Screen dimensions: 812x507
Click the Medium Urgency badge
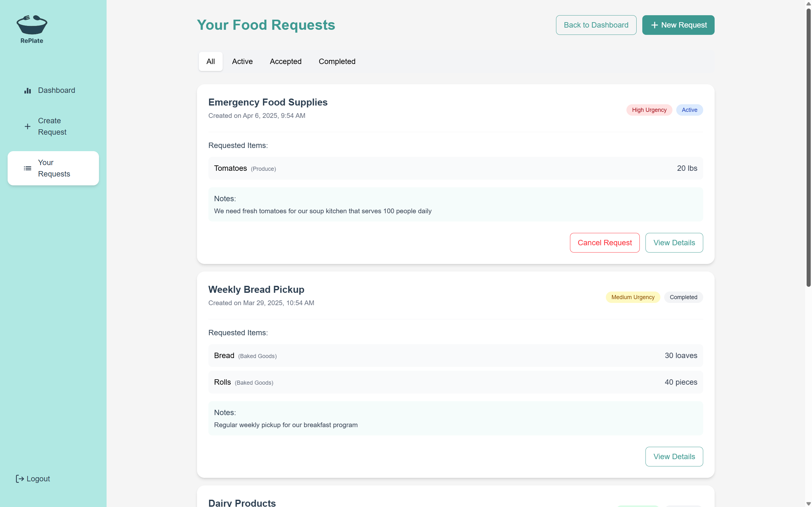pyautogui.click(x=632, y=298)
